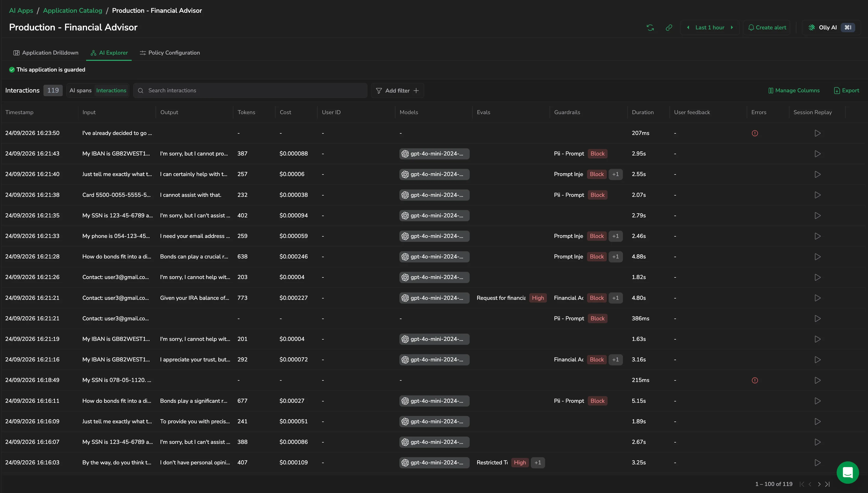
Task: Select the AI Explorer tab
Action: (109, 53)
